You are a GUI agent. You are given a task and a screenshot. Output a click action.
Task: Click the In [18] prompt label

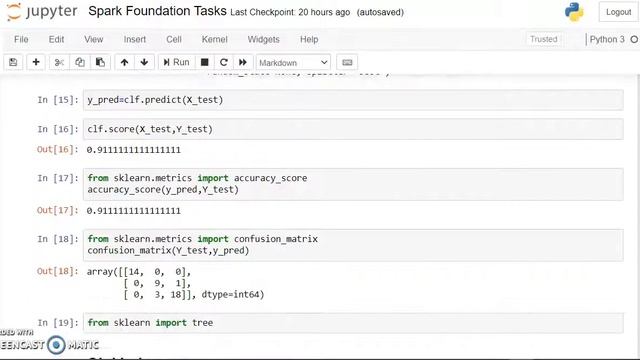(x=58, y=239)
